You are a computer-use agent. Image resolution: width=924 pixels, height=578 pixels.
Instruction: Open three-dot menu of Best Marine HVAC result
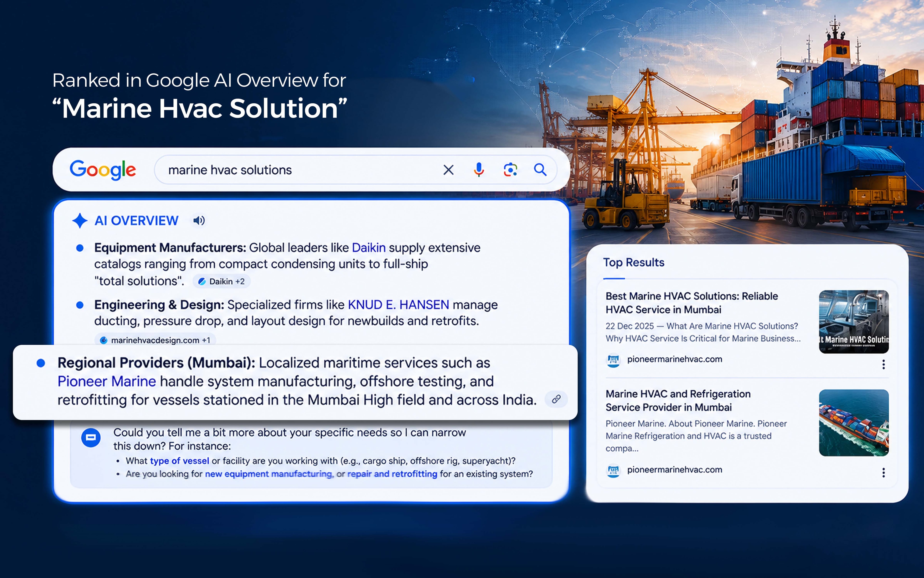[884, 365]
